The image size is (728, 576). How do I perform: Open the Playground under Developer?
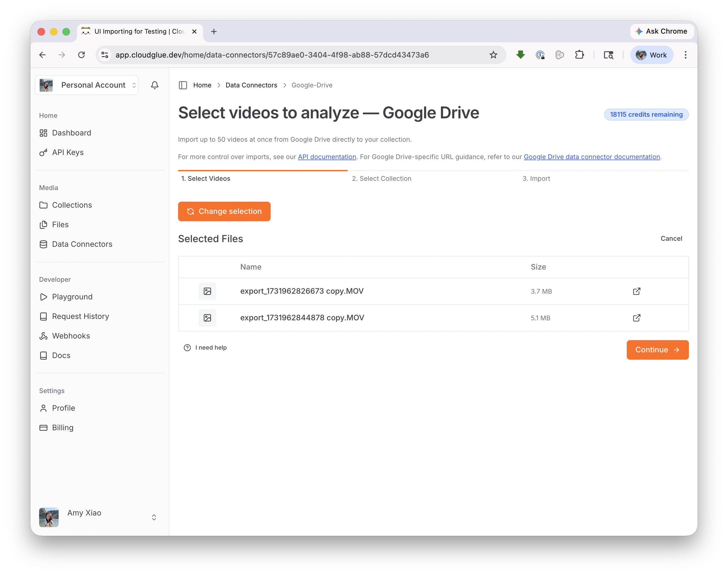72,297
